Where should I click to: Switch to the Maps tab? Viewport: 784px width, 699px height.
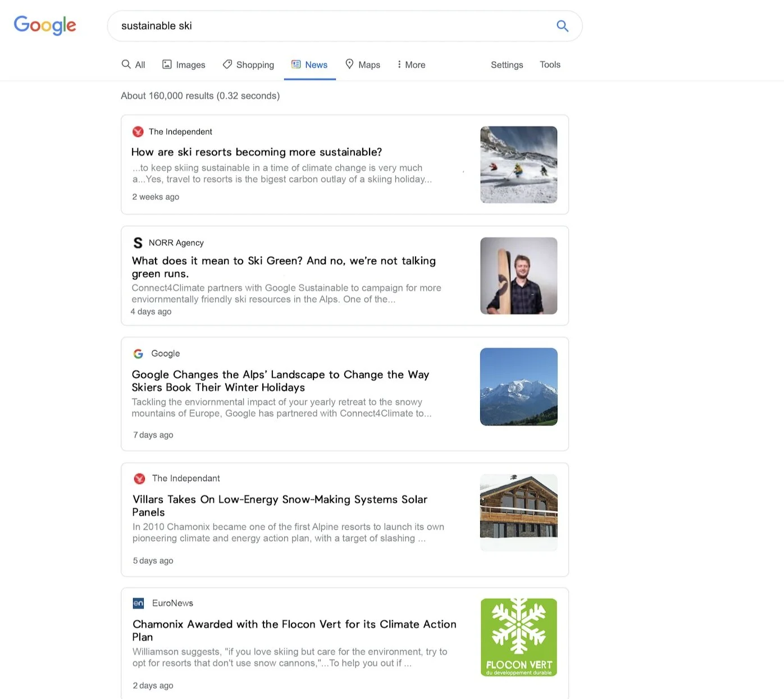point(363,65)
